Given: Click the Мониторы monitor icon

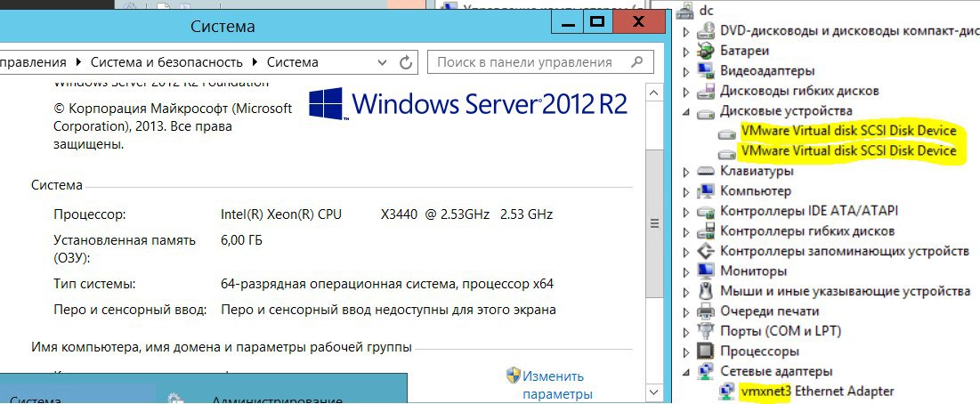Looking at the screenshot, I should click(706, 271).
